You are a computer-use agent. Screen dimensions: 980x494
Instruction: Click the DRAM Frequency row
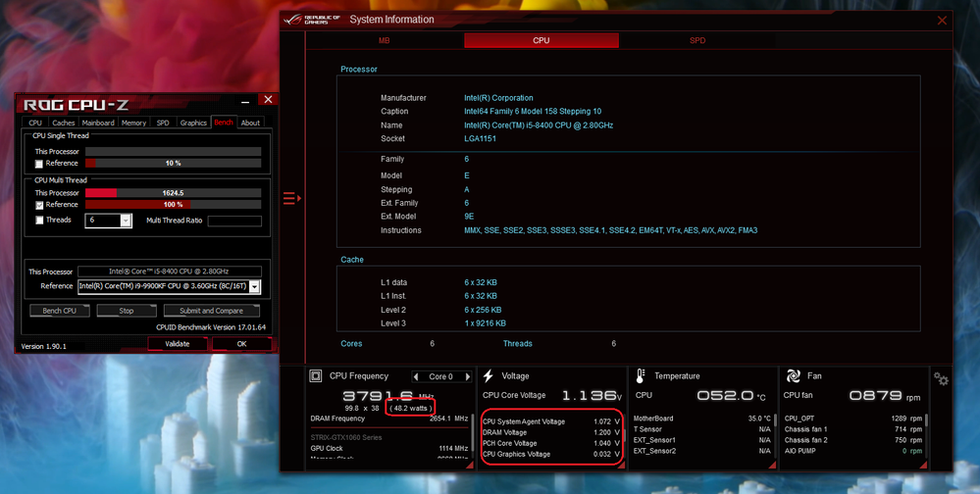click(x=389, y=419)
